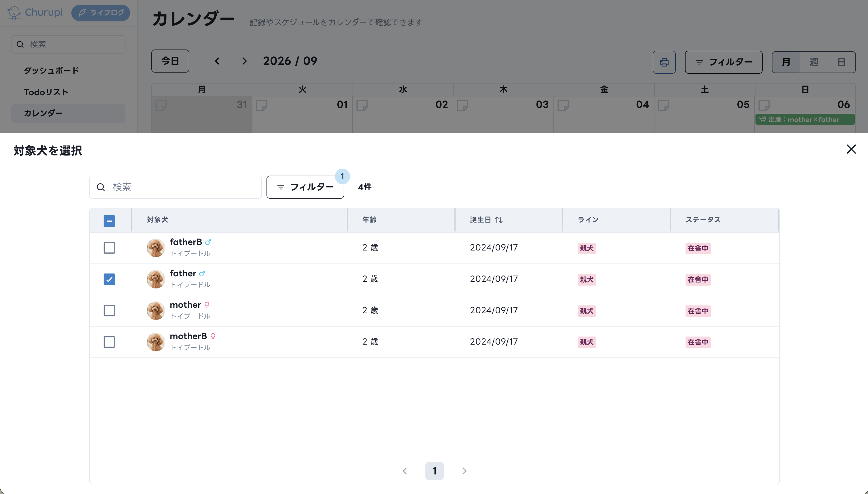Image resolution: width=868 pixels, height=494 pixels.
Task: Open 出産：mother×father calendar event
Action: tap(805, 119)
